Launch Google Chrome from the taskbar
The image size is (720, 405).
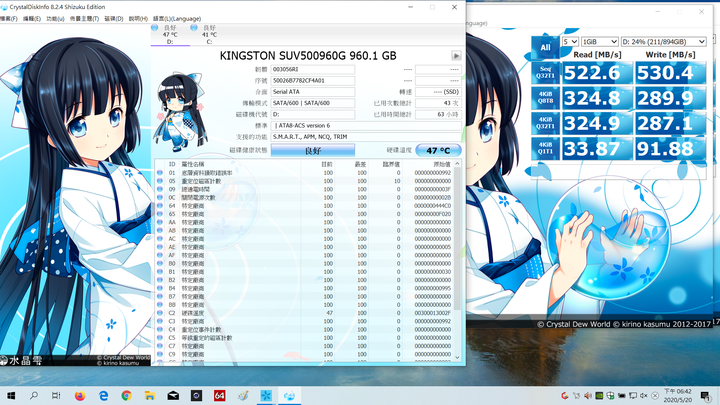pyautogui.click(x=126, y=395)
